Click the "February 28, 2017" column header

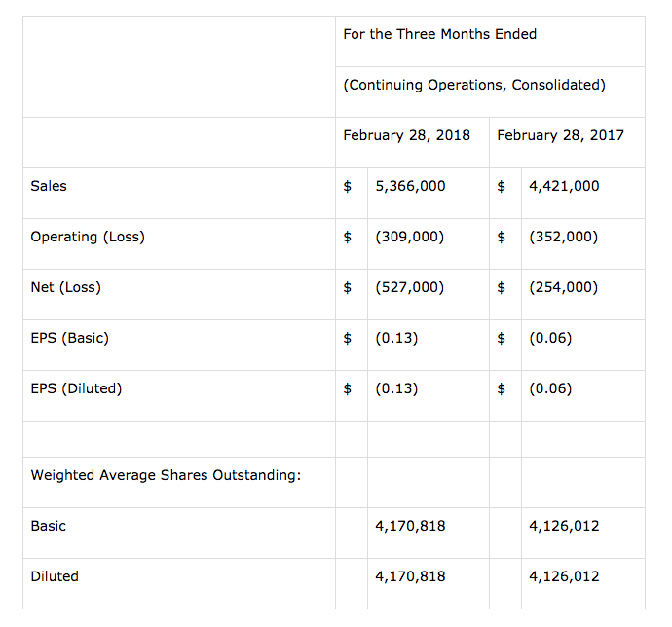pyautogui.click(x=560, y=135)
